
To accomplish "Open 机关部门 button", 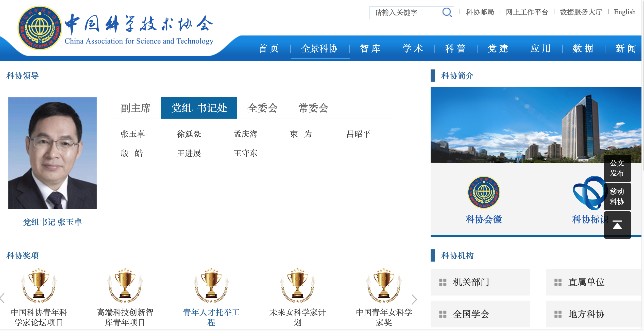I will 480,282.
